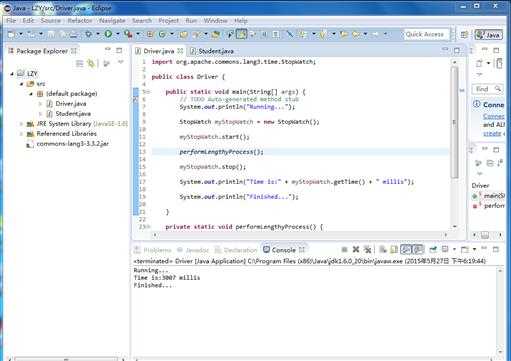Toggle Scroll Lock in the Console toolbar

[x=394, y=249]
